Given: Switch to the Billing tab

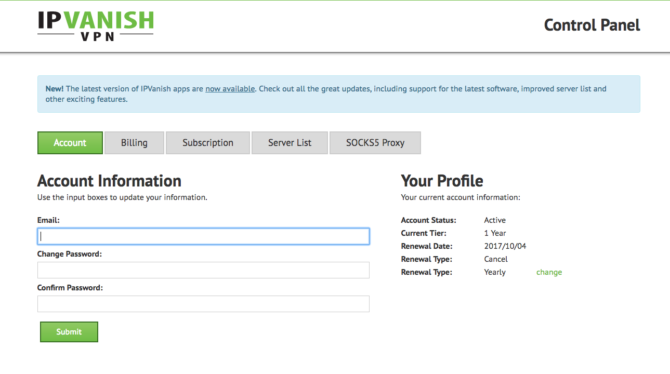Looking at the screenshot, I should 134,143.
